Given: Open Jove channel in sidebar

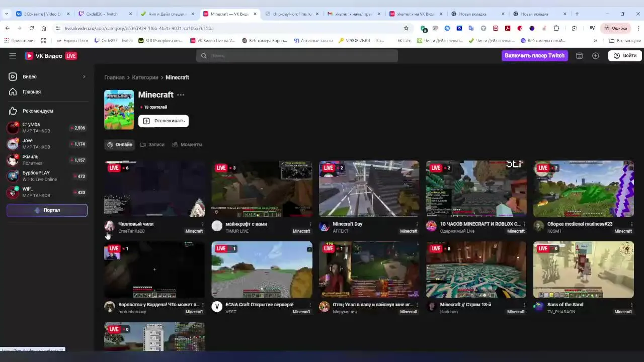Looking at the screenshot, I should click(x=47, y=144).
